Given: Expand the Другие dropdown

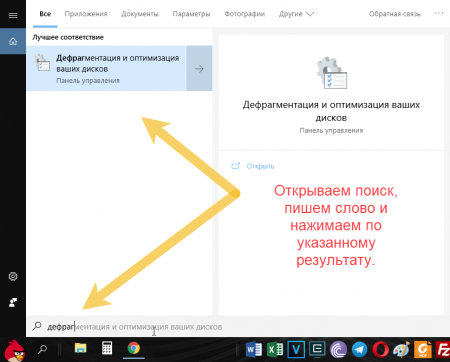Looking at the screenshot, I should pos(296,14).
